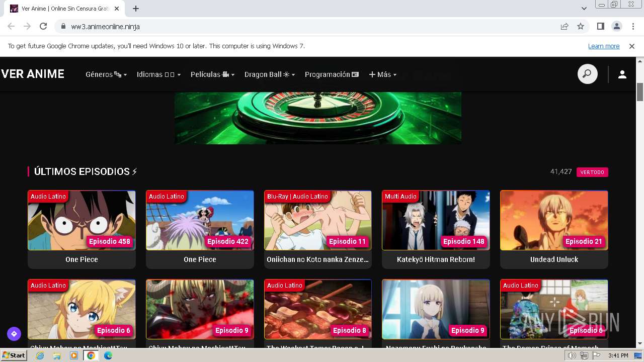
Task: Open the tab search chevron
Action: (x=584, y=9)
